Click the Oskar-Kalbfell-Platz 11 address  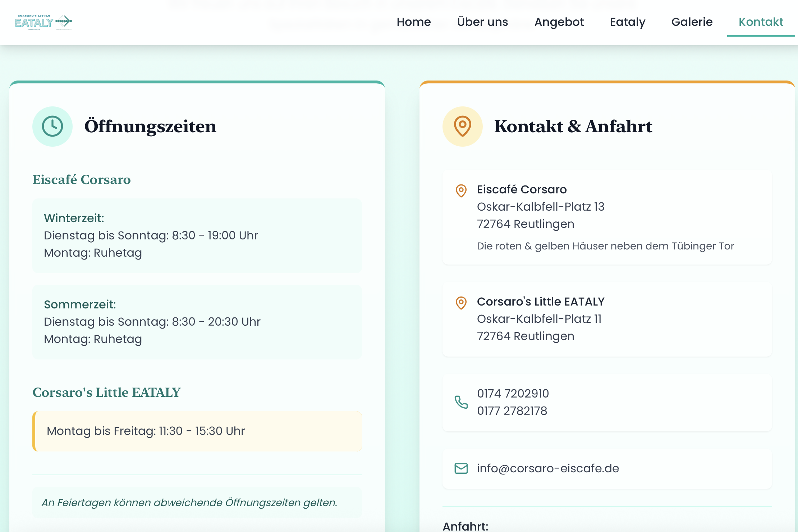click(x=539, y=319)
